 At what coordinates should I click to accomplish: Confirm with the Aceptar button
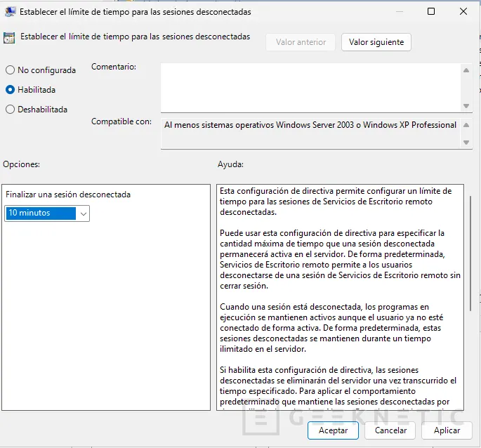333,430
